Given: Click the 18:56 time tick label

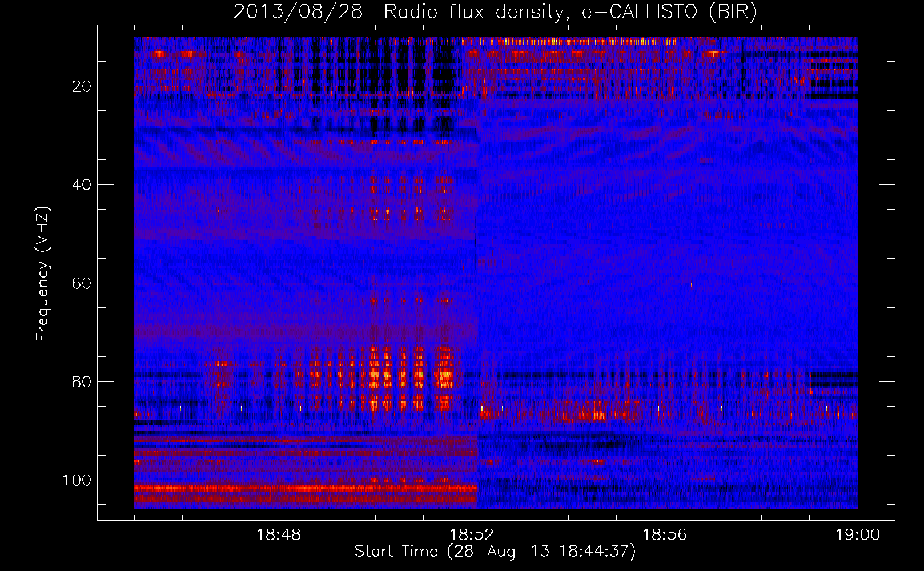Looking at the screenshot, I should 665,535.
